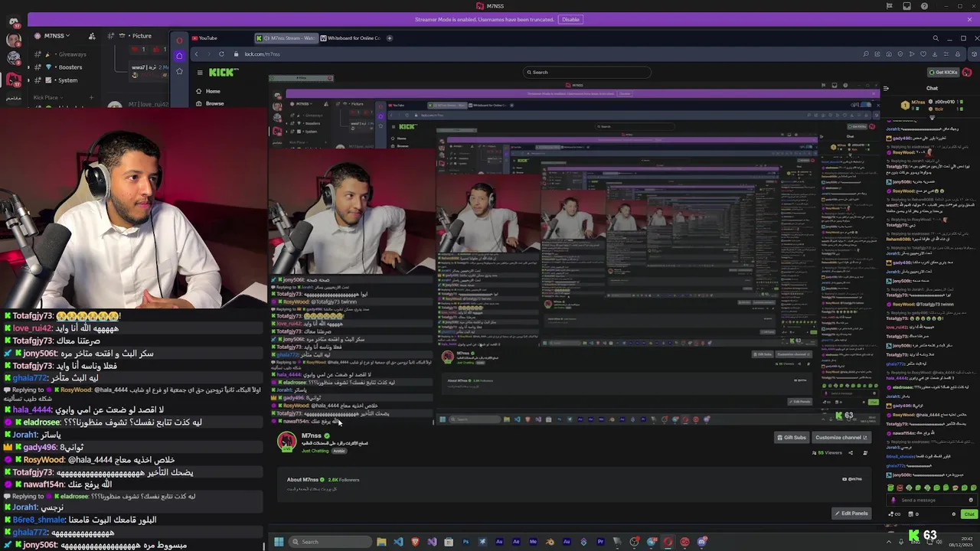
Task: Focus the Kick Search field
Action: click(x=586, y=72)
